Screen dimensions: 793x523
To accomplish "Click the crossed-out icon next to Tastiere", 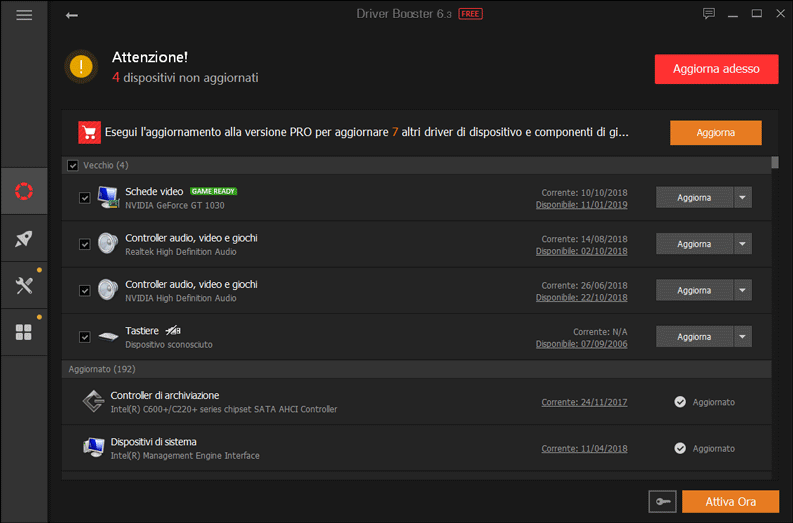I will [x=173, y=331].
